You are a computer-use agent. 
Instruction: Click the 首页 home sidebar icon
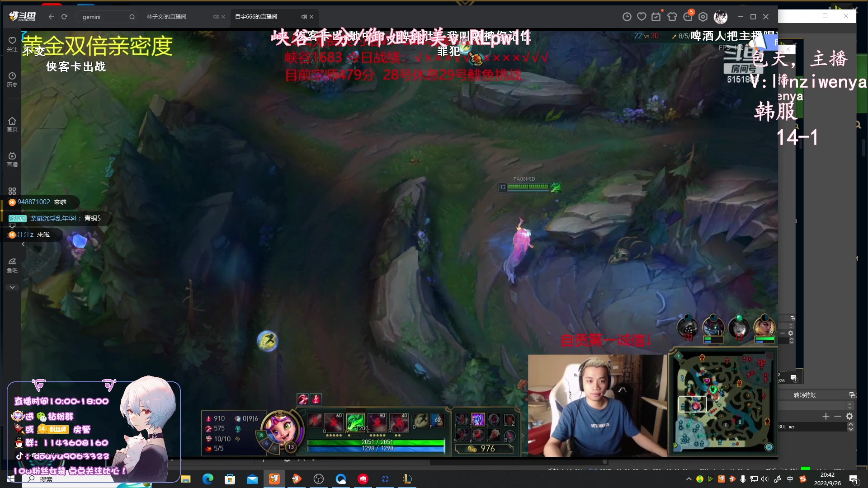pos(12,124)
